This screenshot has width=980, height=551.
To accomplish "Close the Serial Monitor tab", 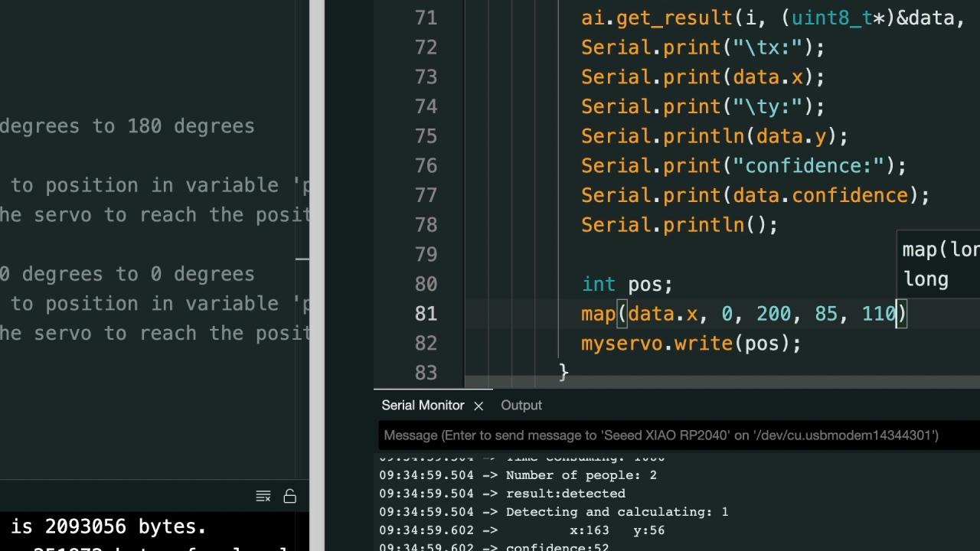I will (479, 406).
